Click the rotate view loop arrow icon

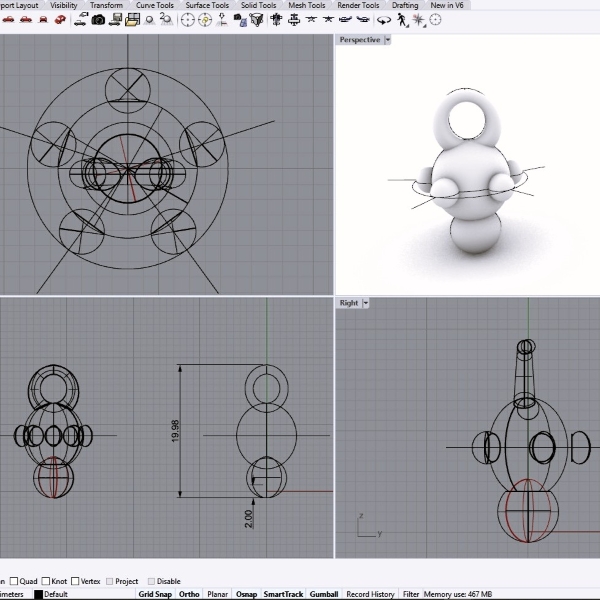pyautogui.click(x=384, y=19)
